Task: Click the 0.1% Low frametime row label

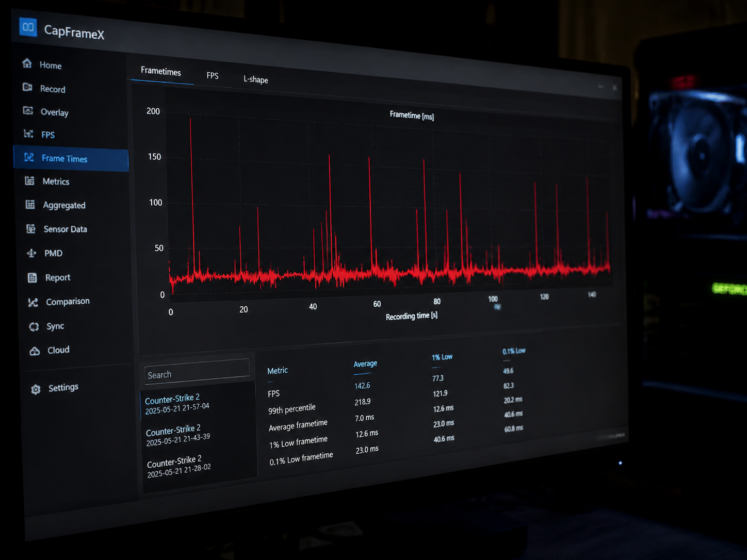Action: [x=301, y=458]
